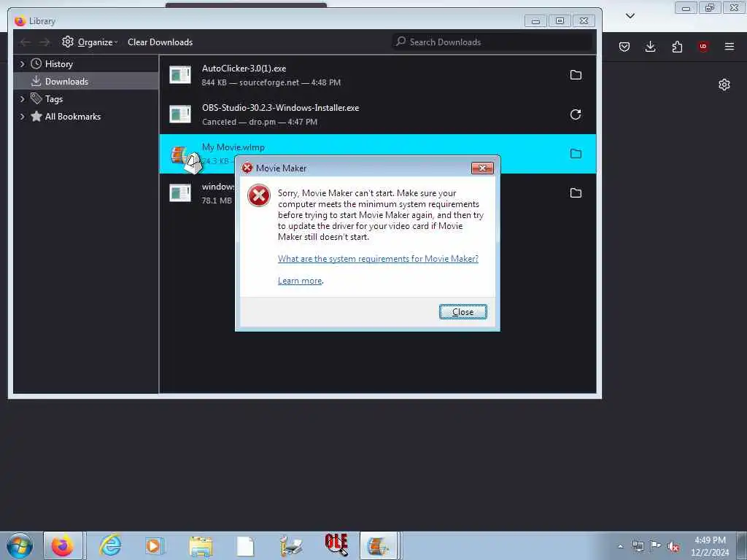Click the Clear Downloads button
The width and height of the screenshot is (747, 560).
tap(160, 42)
